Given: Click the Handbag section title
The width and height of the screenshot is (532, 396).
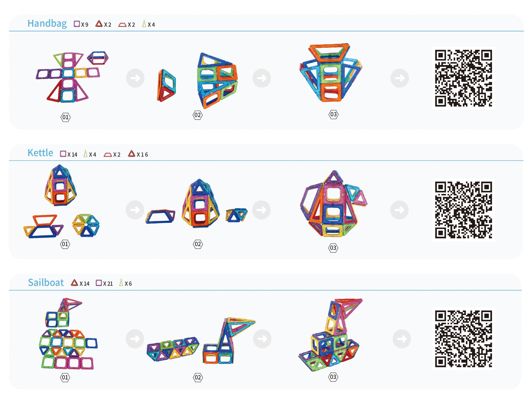Looking at the screenshot, I should (x=47, y=24).
